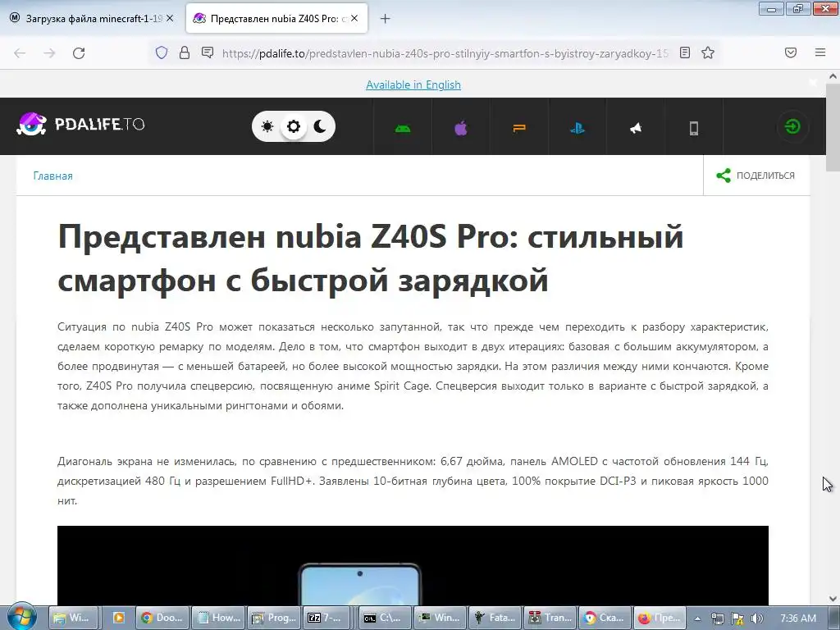Switch to the light sun theme
Screen dimensions: 840x630
pos(267,126)
